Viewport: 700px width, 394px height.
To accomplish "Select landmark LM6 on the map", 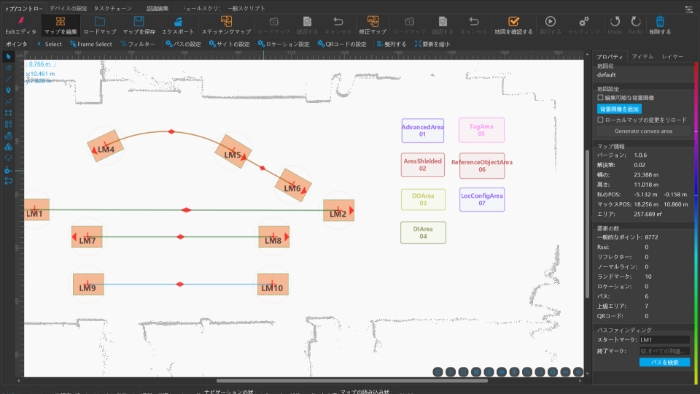I will coord(293,186).
